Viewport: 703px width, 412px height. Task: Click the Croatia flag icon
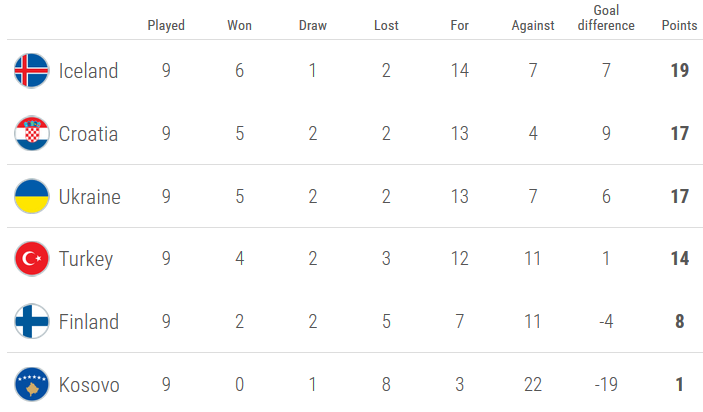pos(32,134)
